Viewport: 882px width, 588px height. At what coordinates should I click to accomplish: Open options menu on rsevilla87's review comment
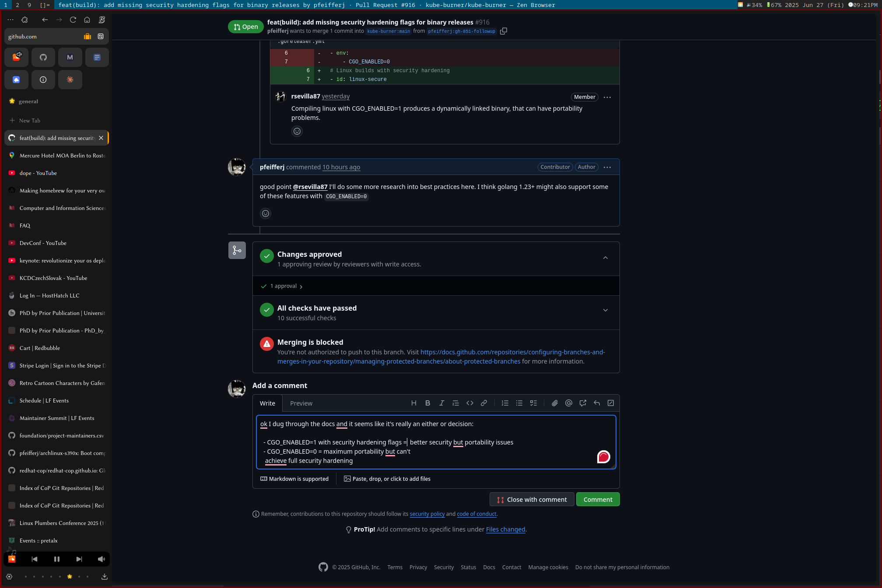point(607,97)
